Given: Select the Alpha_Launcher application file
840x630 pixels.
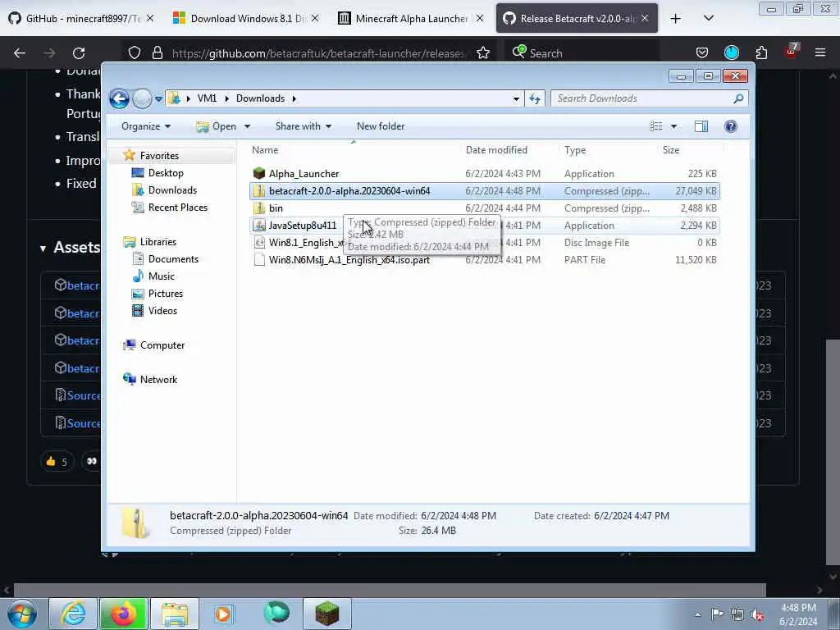Looking at the screenshot, I should tap(485, 174).
